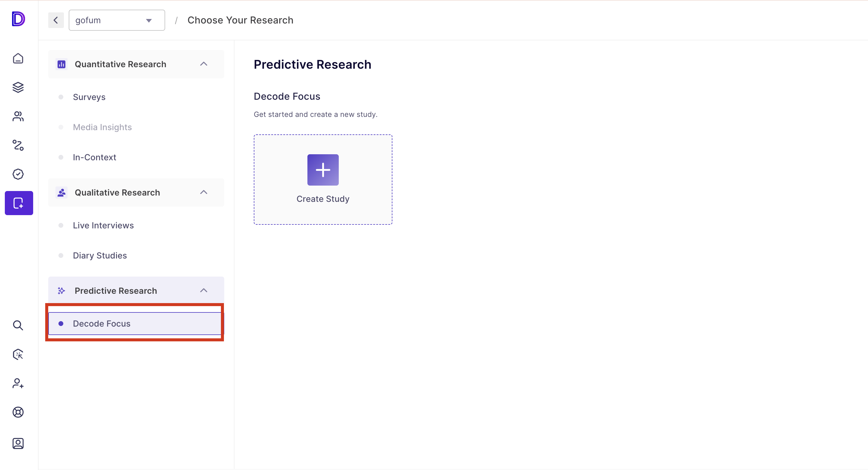Open the checkmark badge sidebar icon

tap(18, 174)
